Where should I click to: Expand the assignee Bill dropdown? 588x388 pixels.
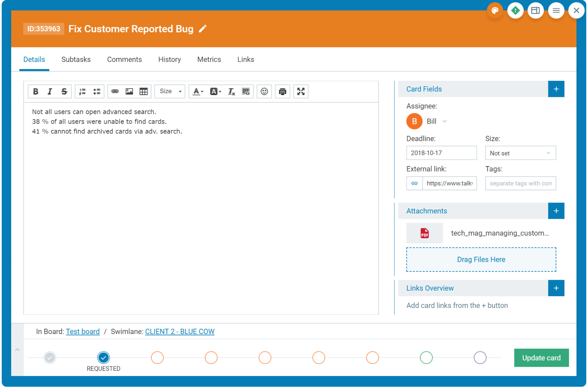(x=444, y=121)
